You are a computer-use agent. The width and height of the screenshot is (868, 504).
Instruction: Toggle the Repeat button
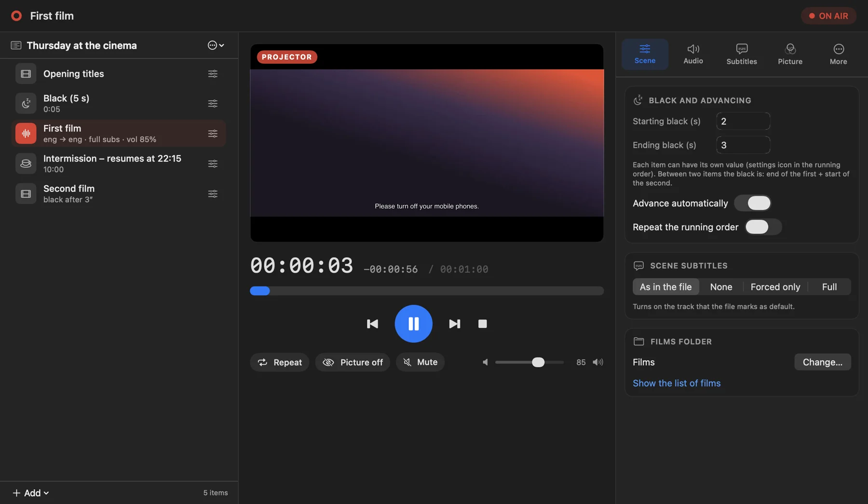click(280, 362)
